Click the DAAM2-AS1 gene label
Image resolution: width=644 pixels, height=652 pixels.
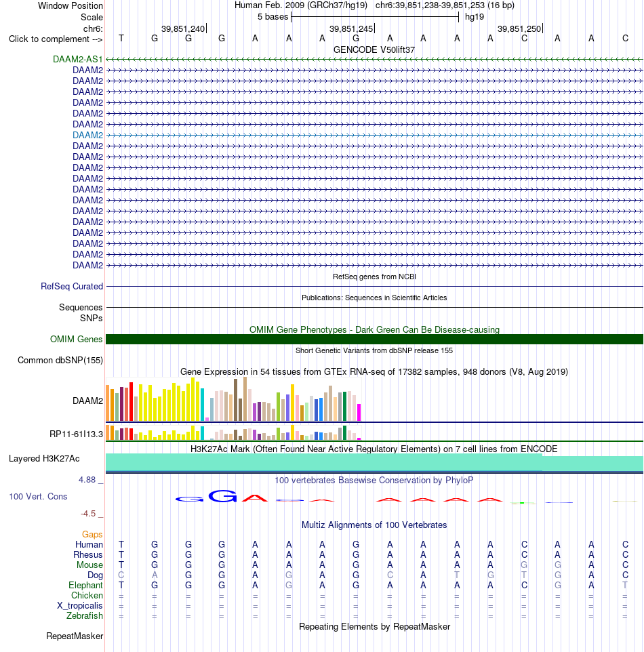click(78, 59)
